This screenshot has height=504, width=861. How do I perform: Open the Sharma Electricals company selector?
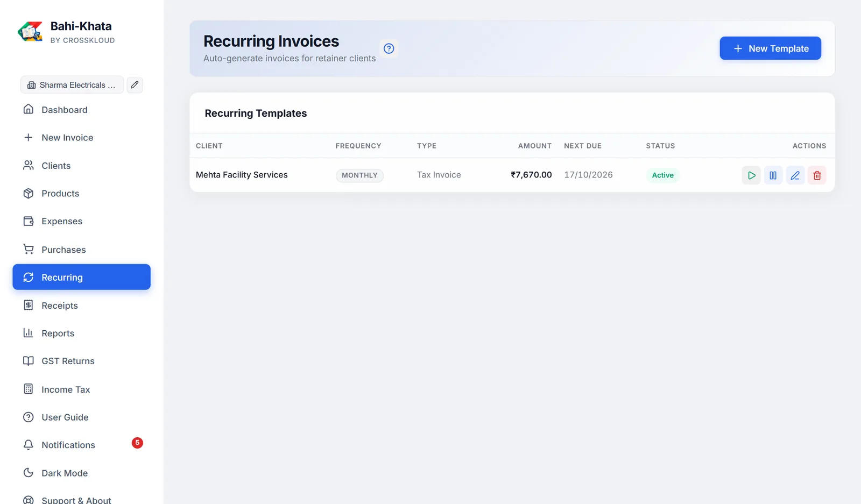click(72, 85)
